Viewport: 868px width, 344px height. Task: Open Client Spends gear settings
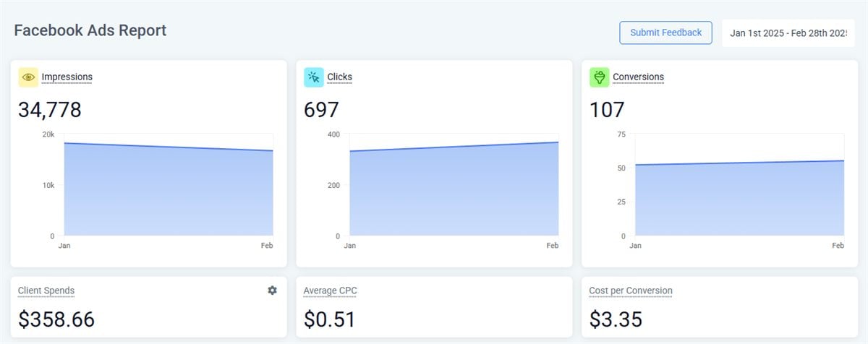272,291
